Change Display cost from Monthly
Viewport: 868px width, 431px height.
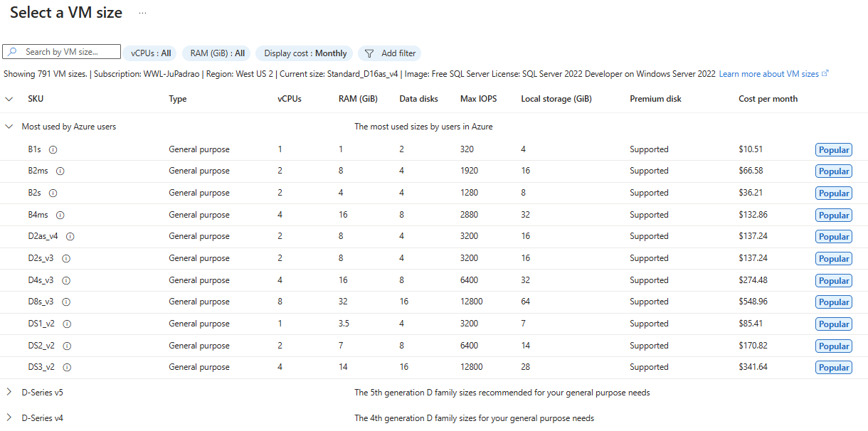(304, 53)
